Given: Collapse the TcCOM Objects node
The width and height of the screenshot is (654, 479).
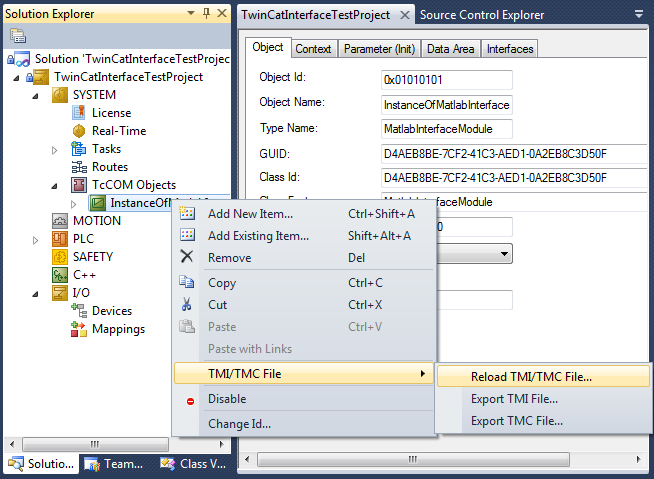Looking at the screenshot, I should coord(55,186).
